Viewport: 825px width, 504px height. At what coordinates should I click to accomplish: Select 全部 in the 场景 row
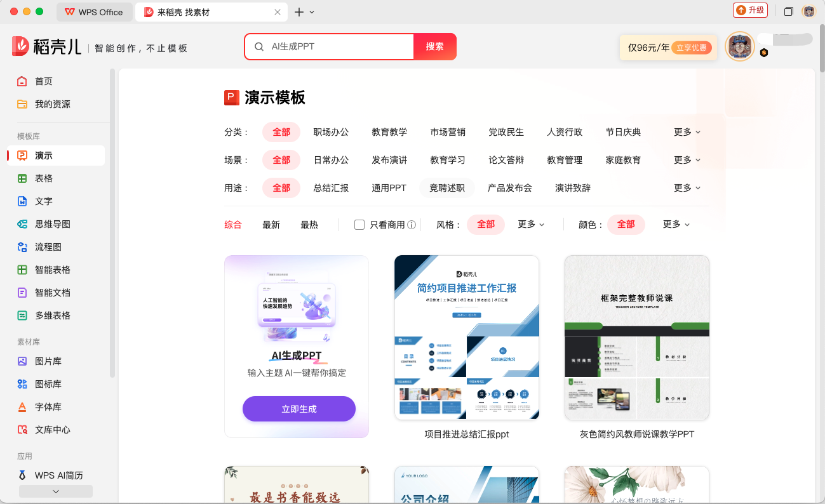click(x=281, y=160)
